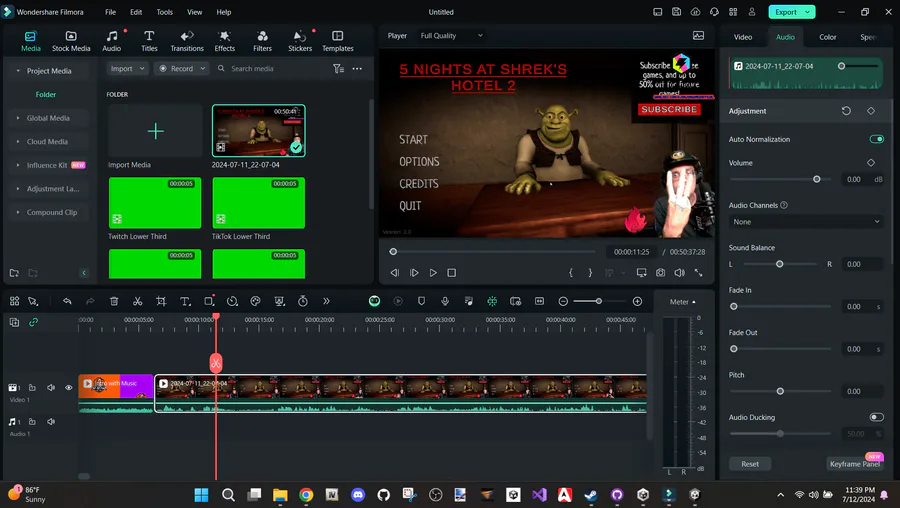Switch to the Color tab
The width and height of the screenshot is (900, 508).
(827, 37)
